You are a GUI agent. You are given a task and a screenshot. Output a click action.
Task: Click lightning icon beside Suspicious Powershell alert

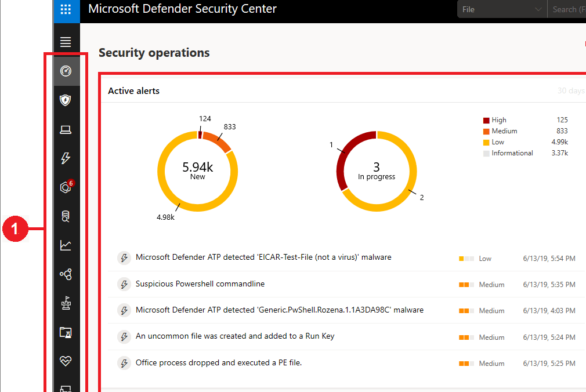[124, 284]
